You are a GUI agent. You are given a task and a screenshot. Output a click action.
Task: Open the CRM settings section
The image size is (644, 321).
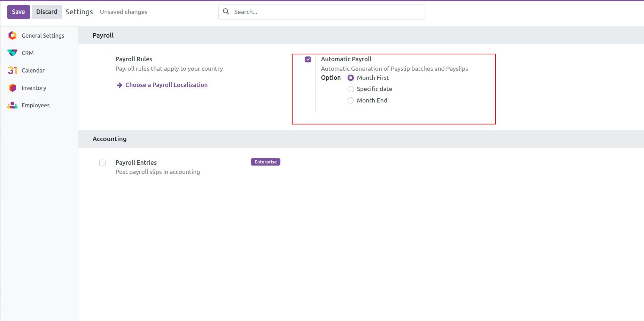(28, 53)
